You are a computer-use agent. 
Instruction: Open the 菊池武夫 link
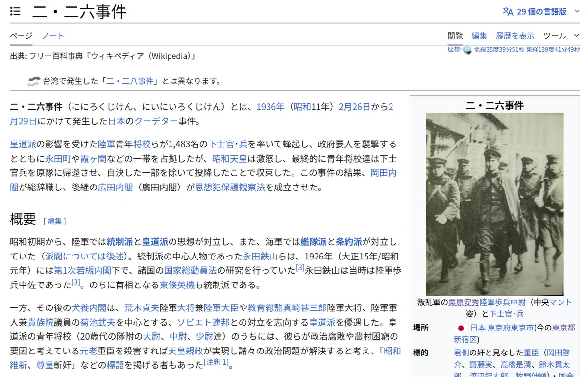tap(98, 322)
